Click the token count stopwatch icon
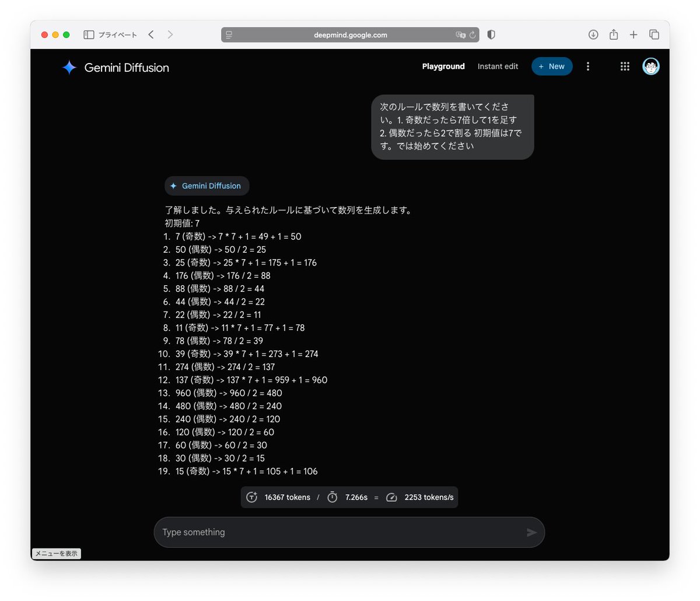 (x=252, y=497)
